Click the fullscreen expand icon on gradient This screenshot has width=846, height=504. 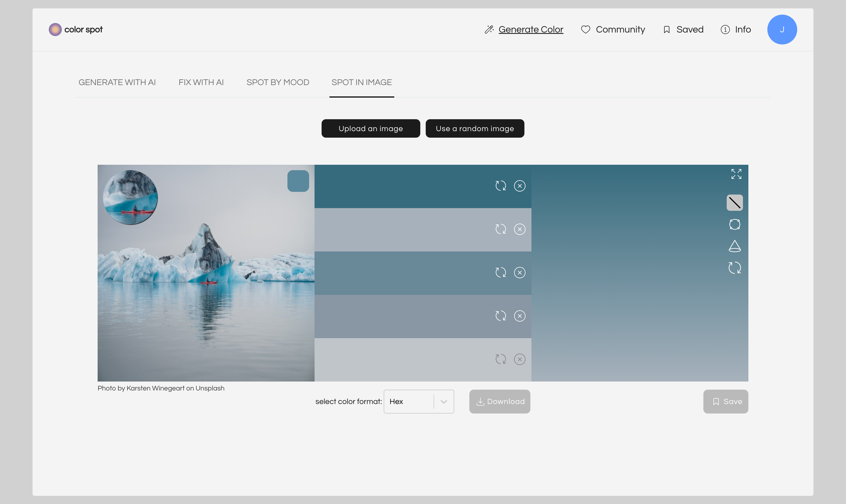(736, 174)
